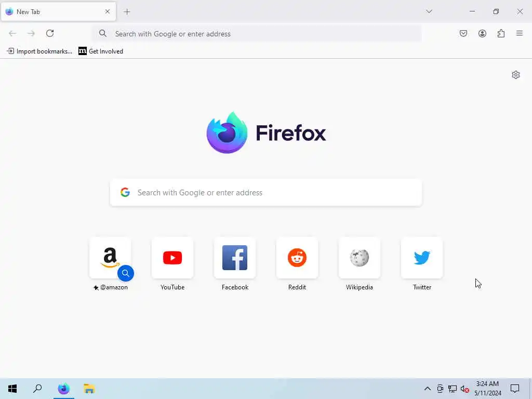This screenshot has height=399, width=532.
Task: Click the YouTube label text
Action: pyautogui.click(x=172, y=287)
